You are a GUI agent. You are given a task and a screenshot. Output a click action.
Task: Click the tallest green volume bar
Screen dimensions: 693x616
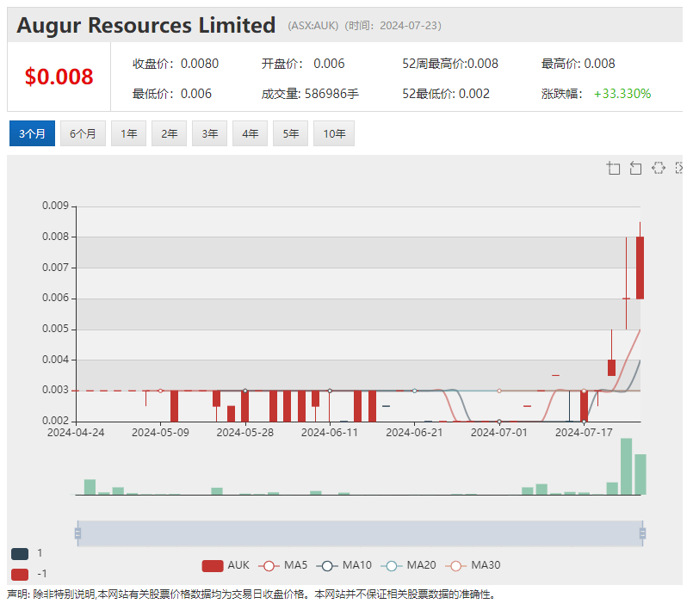(x=626, y=466)
